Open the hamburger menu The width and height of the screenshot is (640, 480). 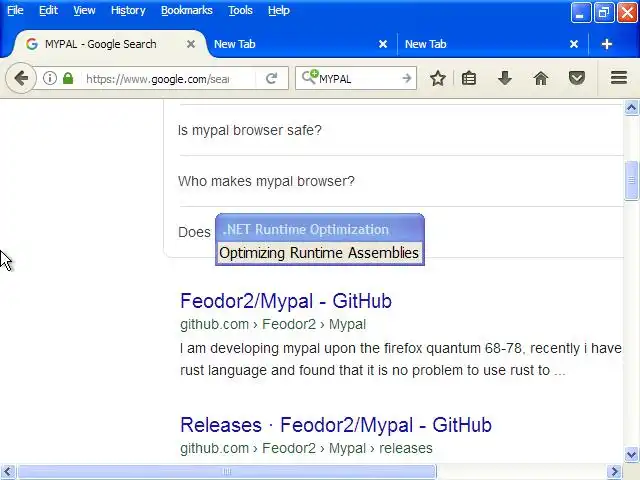(619, 78)
